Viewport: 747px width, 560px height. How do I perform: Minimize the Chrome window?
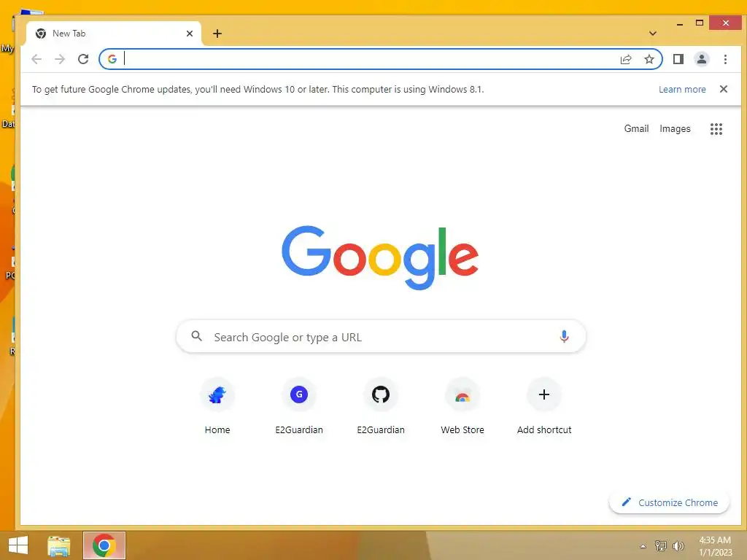(680, 23)
